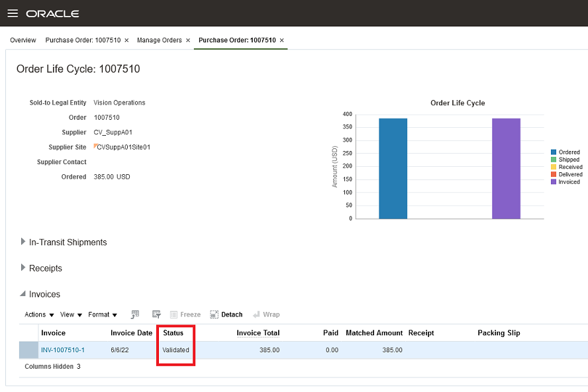Click the blue Ordered bar in chart
Screen dimensions: 588x392
coord(393,168)
